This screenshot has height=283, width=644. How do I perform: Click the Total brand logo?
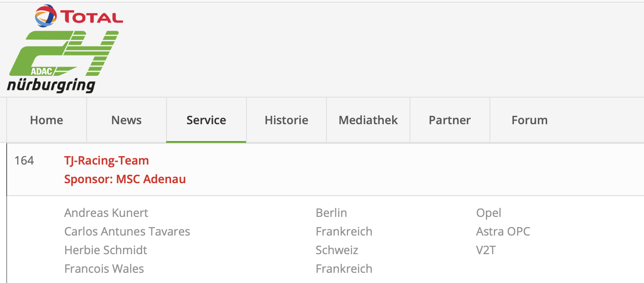point(79,16)
